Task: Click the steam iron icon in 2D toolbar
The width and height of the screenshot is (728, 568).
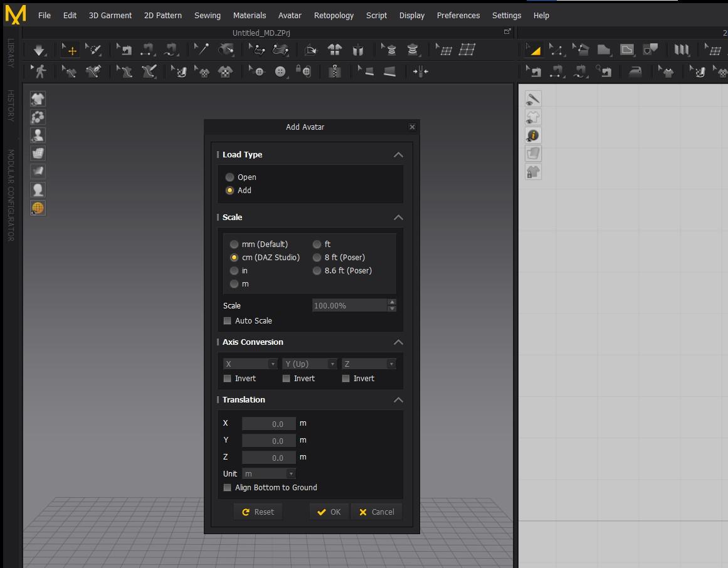Action: (635, 72)
